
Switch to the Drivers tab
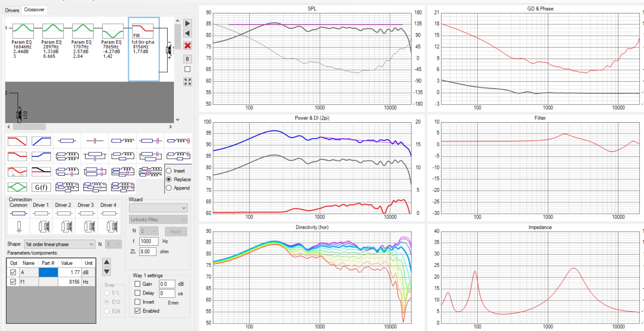pos(12,10)
